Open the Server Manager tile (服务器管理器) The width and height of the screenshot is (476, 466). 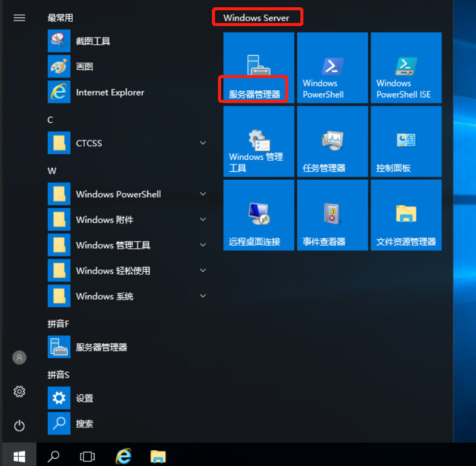259,68
